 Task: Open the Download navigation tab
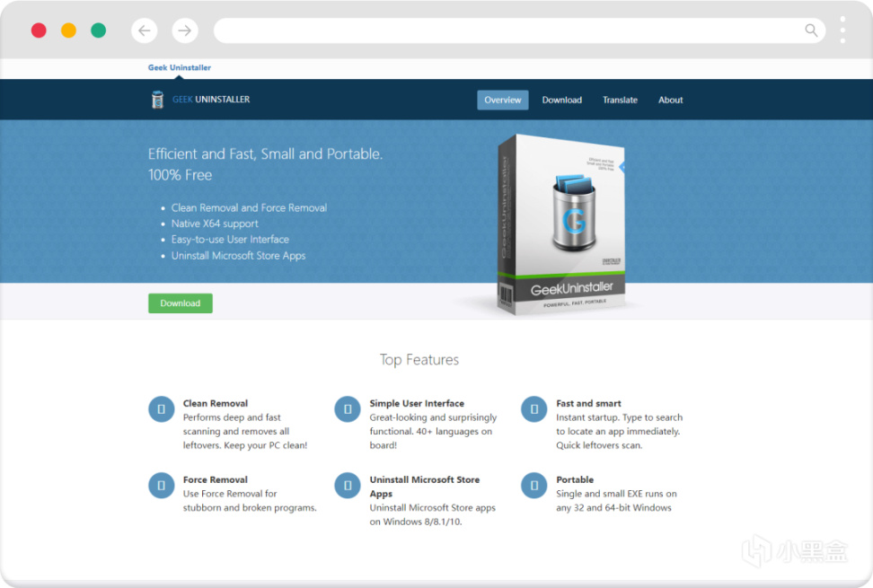tap(561, 101)
